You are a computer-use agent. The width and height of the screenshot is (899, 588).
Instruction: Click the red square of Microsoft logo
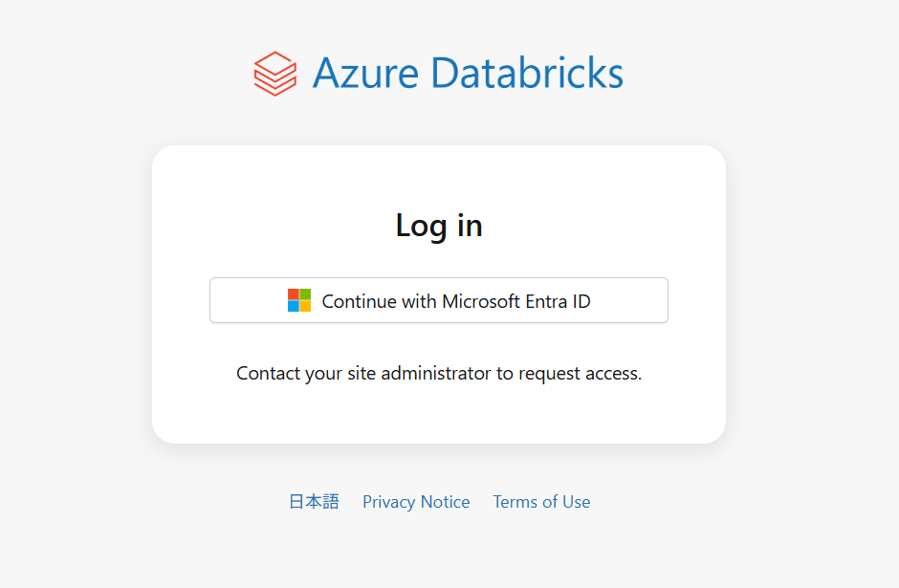294,294
